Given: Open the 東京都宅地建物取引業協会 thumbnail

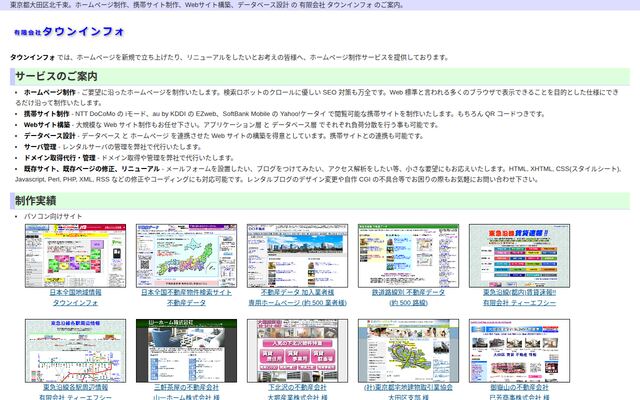Looking at the screenshot, I should (409, 351).
